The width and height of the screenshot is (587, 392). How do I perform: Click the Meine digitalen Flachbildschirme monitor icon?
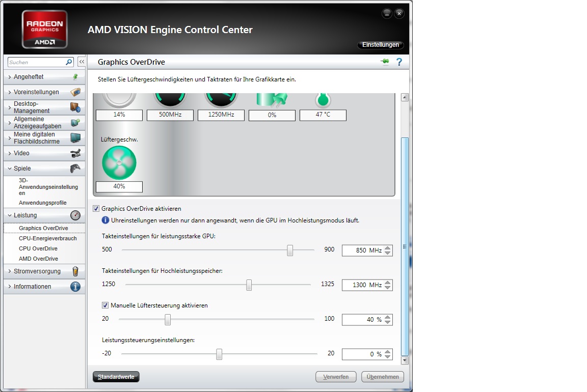click(75, 137)
